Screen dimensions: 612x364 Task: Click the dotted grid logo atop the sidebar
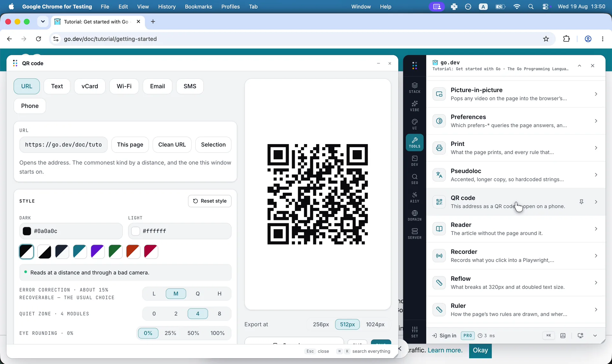(x=414, y=65)
